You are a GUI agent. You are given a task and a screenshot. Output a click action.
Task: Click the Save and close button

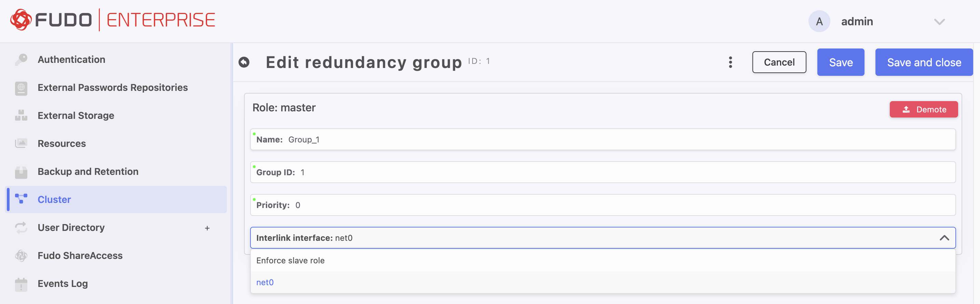pyautogui.click(x=924, y=62)
